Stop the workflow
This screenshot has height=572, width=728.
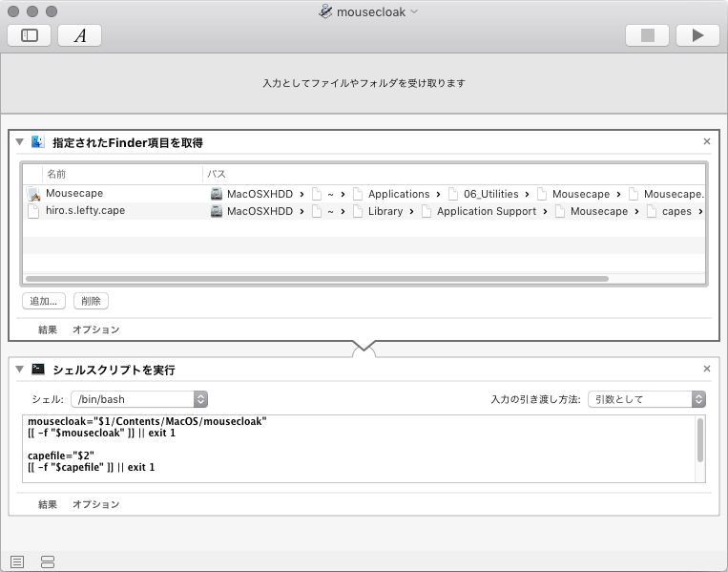tap(647, 35)
